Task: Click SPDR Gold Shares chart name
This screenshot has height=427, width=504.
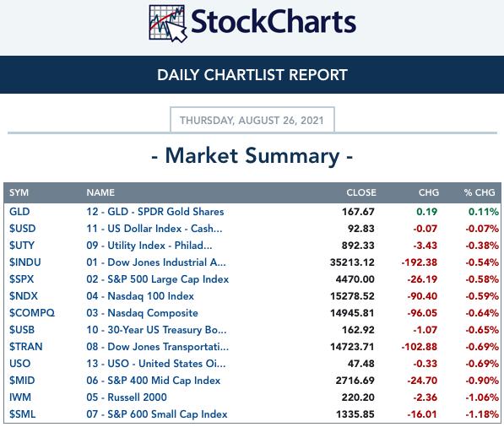Action: [155, 212]
